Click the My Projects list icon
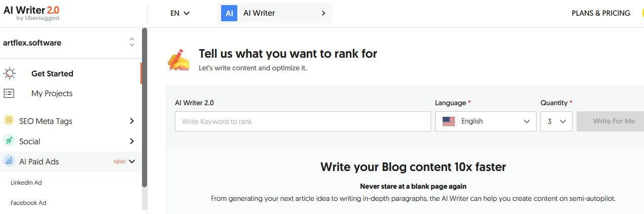 click(9, 93)
